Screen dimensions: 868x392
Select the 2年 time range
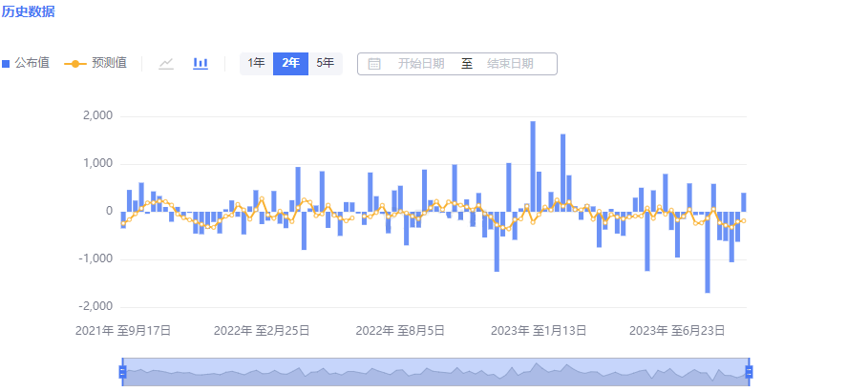click(290, 64)
